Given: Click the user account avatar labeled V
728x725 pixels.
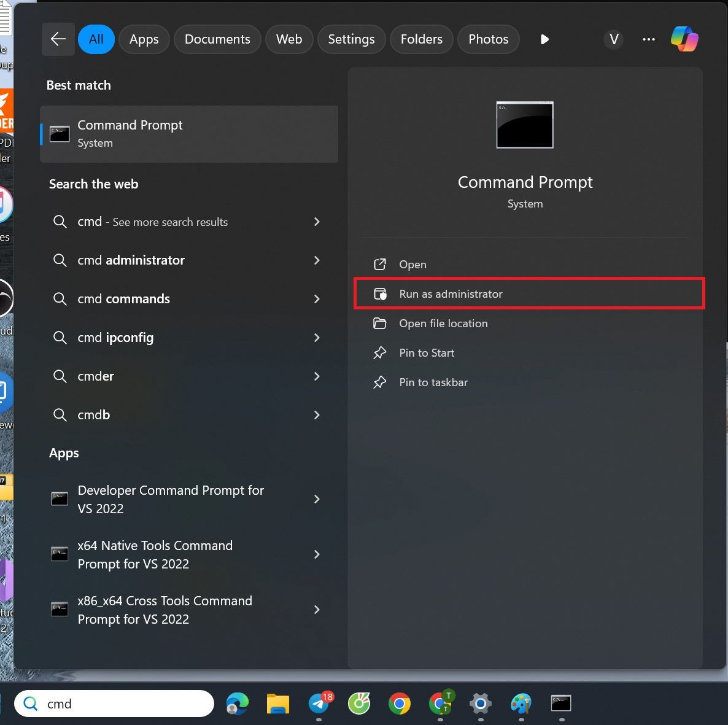Looking at the screenshot, I should click(614, 39).
